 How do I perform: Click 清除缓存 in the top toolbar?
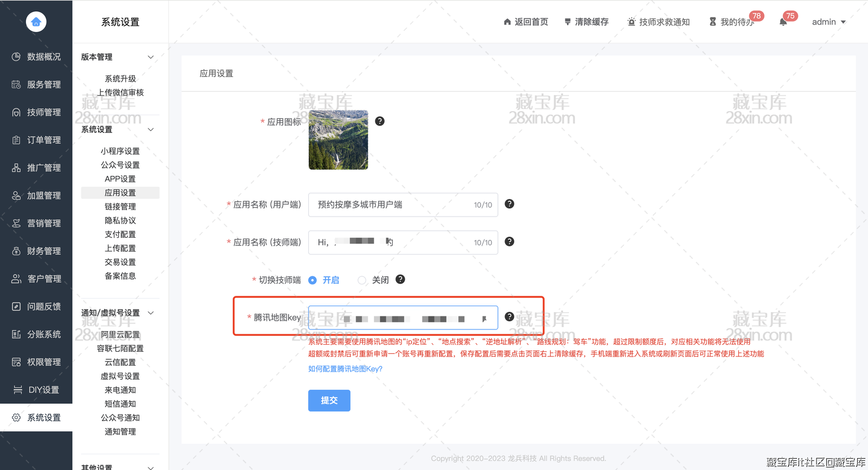point(586,22)
